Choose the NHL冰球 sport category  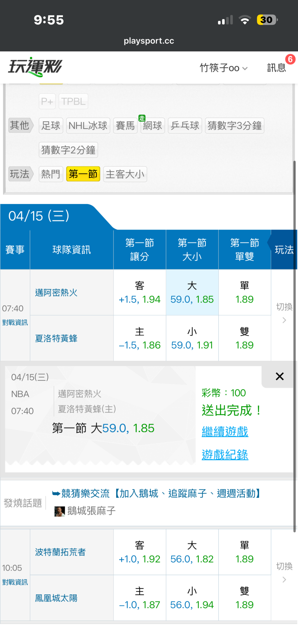pos(88,126)
